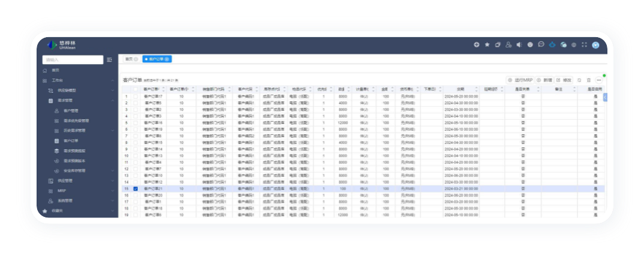Click the blue side-panel handle at table edge
644x254 pixels.
pos(606,97)
